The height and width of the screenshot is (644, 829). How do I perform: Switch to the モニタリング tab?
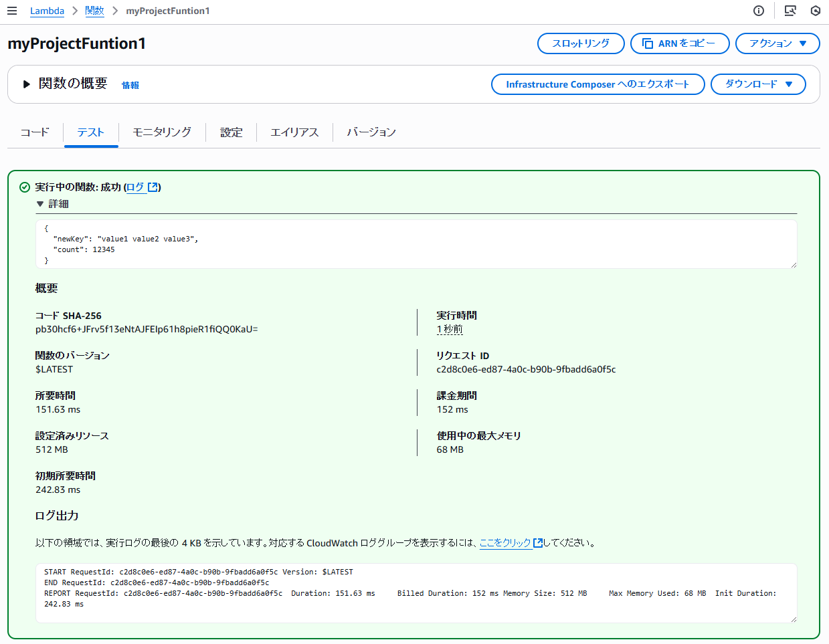162,132
